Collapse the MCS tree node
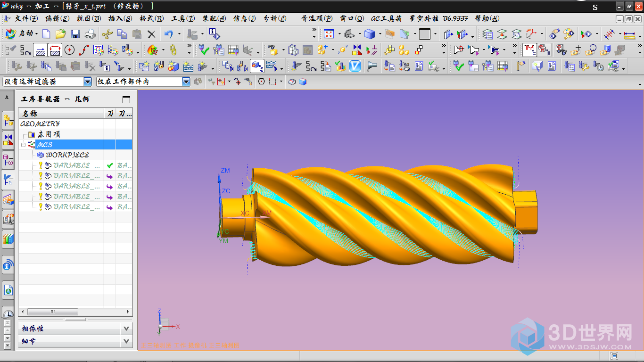Screen dimensions: 644x362 23,145
